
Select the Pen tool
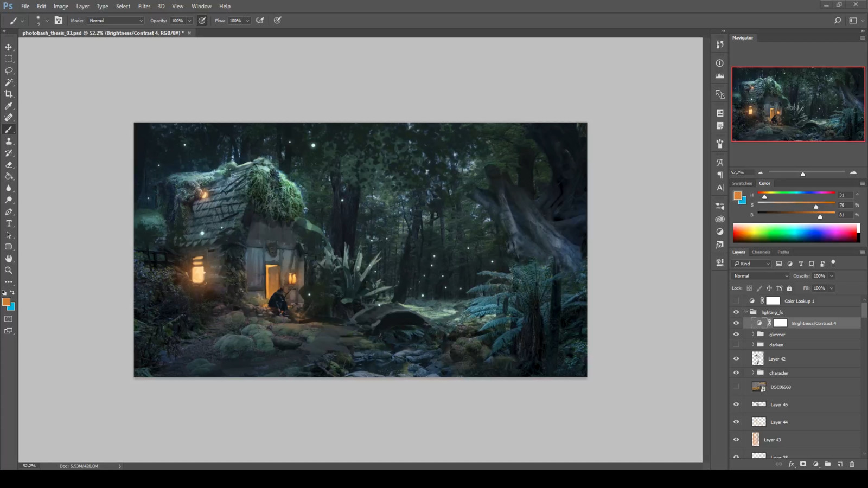click(9, 212)
